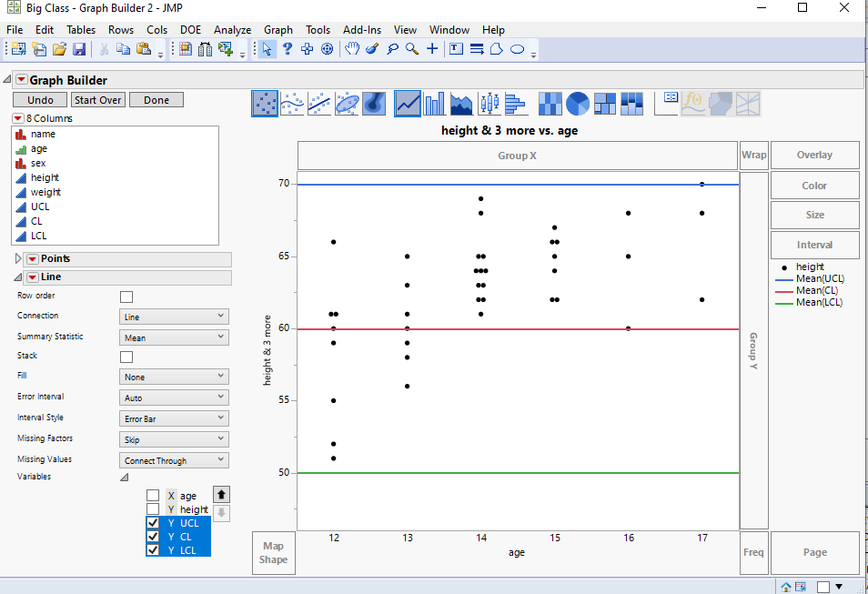Select the Bar chart element icon
This screenshot has width=868, height=594.
pyautogui.click(x=434, y=104)
